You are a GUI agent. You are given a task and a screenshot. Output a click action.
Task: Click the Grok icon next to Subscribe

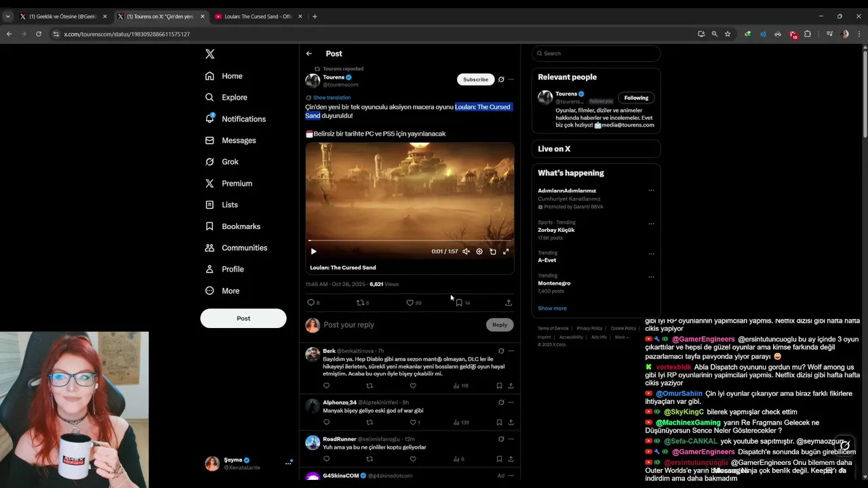(501, 79)
